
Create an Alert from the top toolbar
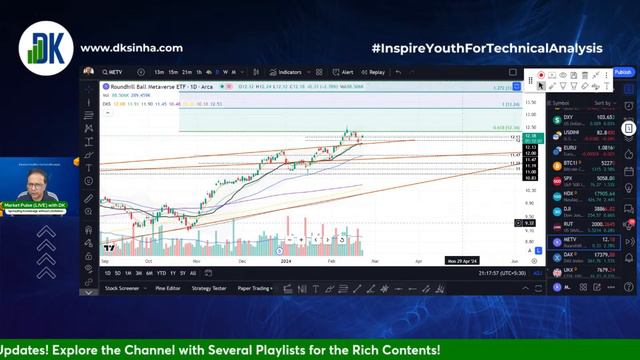click(x=343, y=72)
